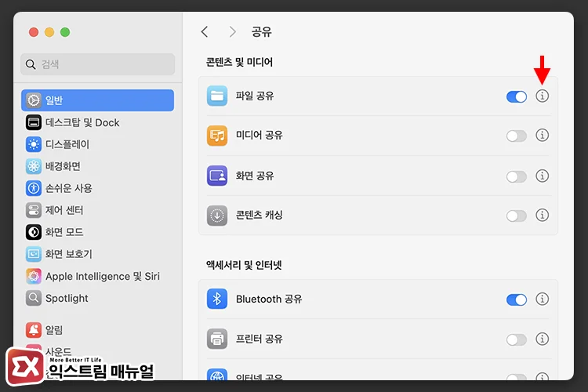This screenshot has width=588, height=392.
Task: Turn off the 파일 공유 toggle
Action: (517, 96)
